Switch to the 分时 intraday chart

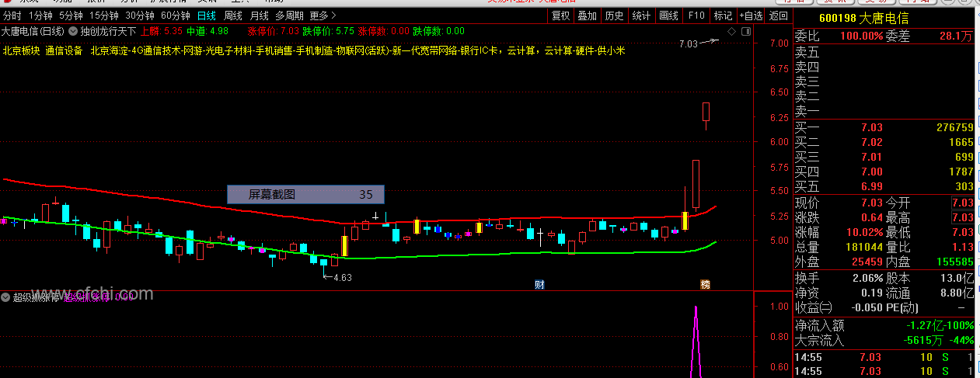[x=12, y=16]
